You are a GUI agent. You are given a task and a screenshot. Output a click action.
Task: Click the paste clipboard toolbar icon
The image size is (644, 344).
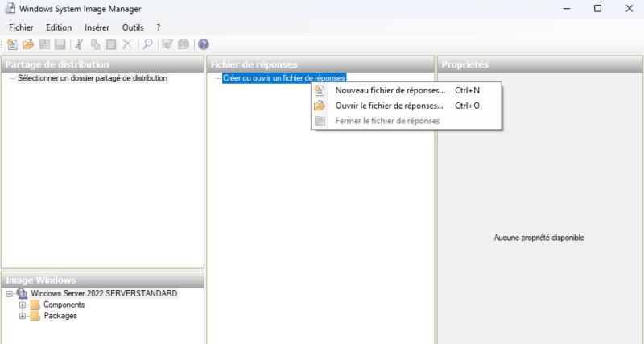[111, 44]
